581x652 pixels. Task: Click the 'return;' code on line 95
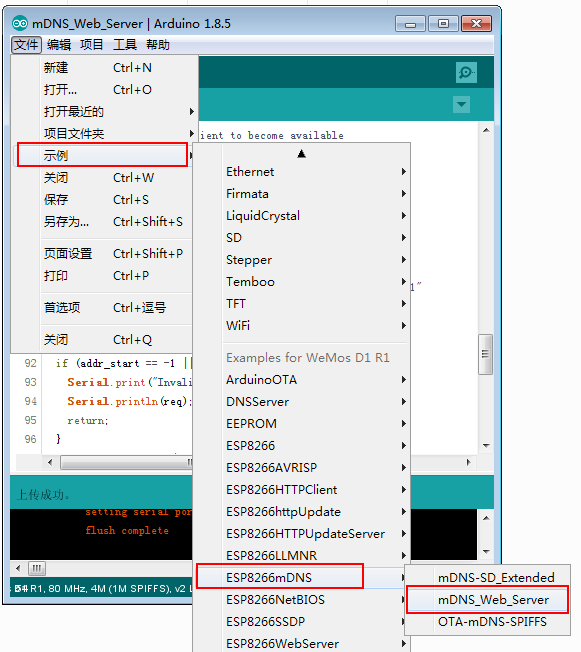tap(88, 420)
